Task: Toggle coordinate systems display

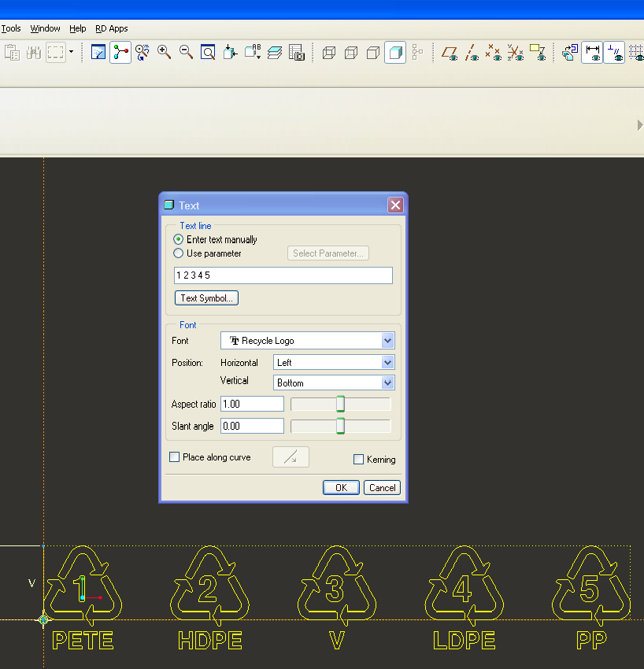Action: [x=516, y=53]
